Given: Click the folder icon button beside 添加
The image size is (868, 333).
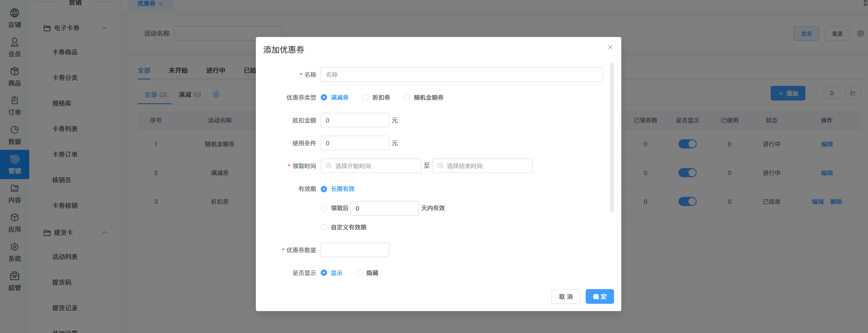Looking at the screenshot, I should click(853, 93).
